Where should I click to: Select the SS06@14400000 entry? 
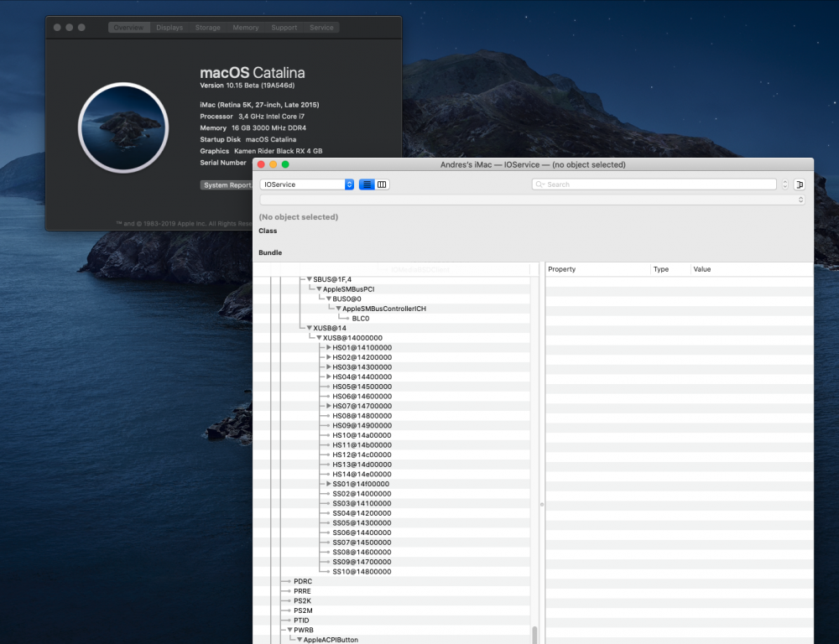362,532
